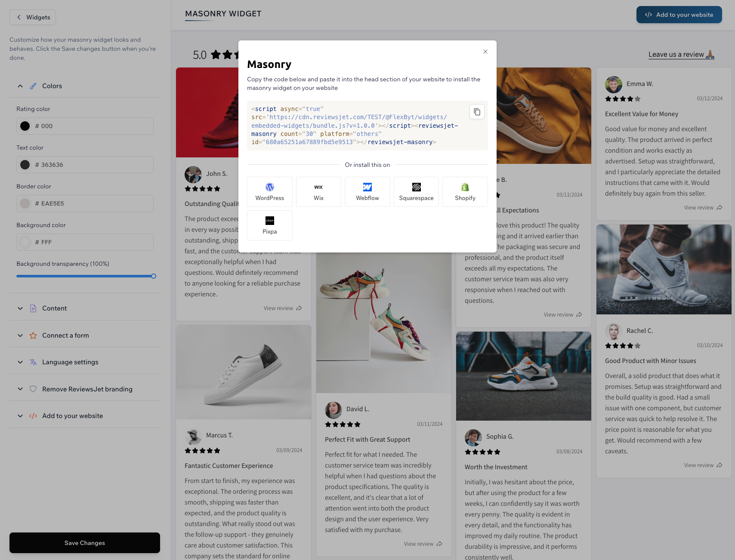Click Save Changes button
735x560 pixels.
pos(85,543)
